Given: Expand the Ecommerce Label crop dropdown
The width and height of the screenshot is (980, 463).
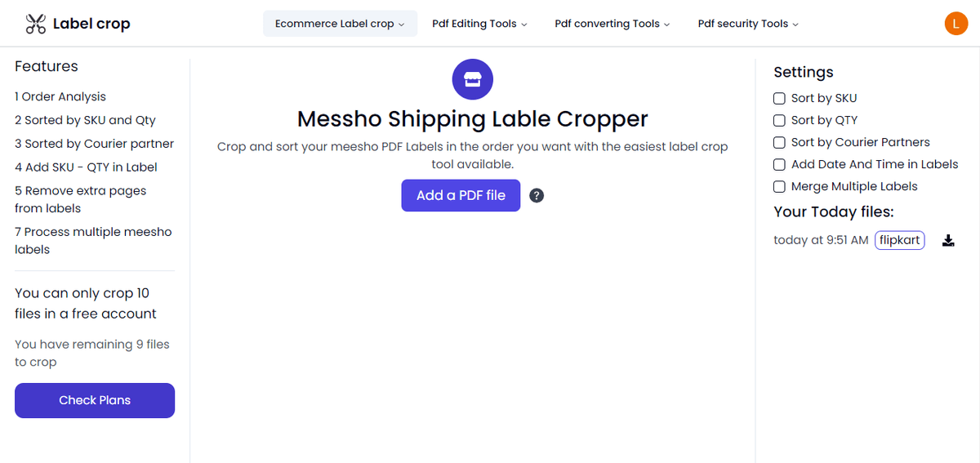Looking at the screenshot, I should pos(340,24).
